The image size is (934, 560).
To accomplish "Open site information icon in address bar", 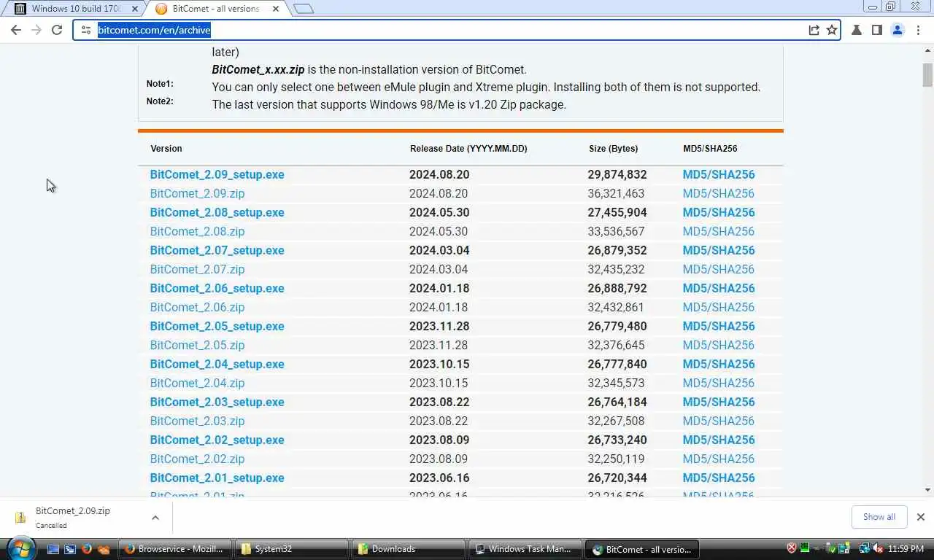I will tap(85, 30).
